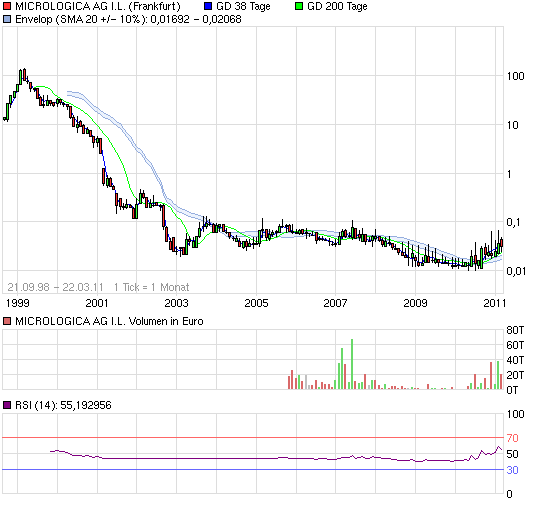
Task: Click the 2005 x-axis label
Action: [x=257, y=303]
